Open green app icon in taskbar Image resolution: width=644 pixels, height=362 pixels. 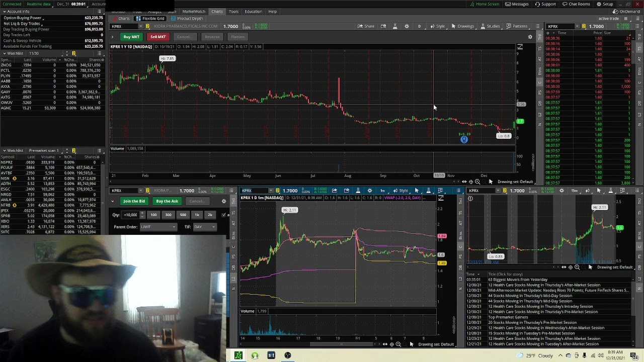(238, 355)
